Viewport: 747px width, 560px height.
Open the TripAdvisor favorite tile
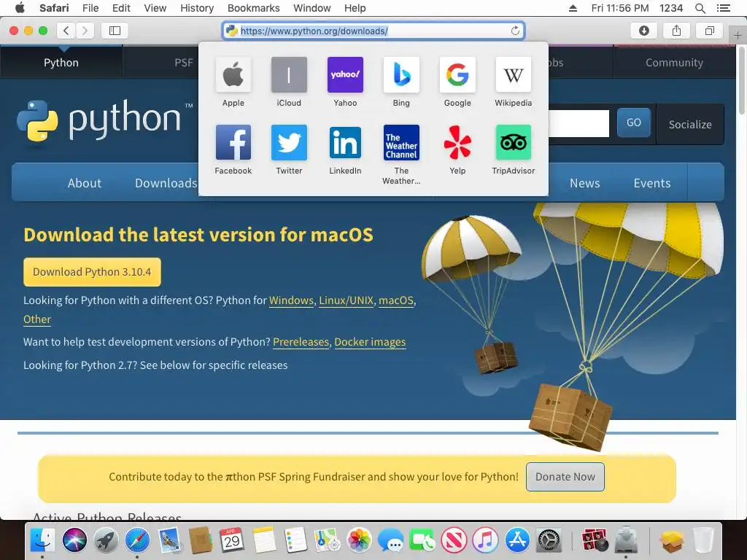tap(513, 142)
